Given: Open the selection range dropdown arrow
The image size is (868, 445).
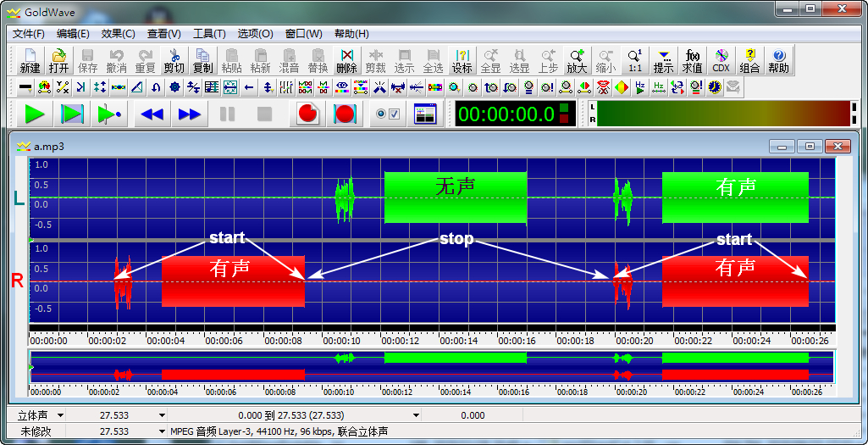Looking at the screenshot, I should [416, 415].
